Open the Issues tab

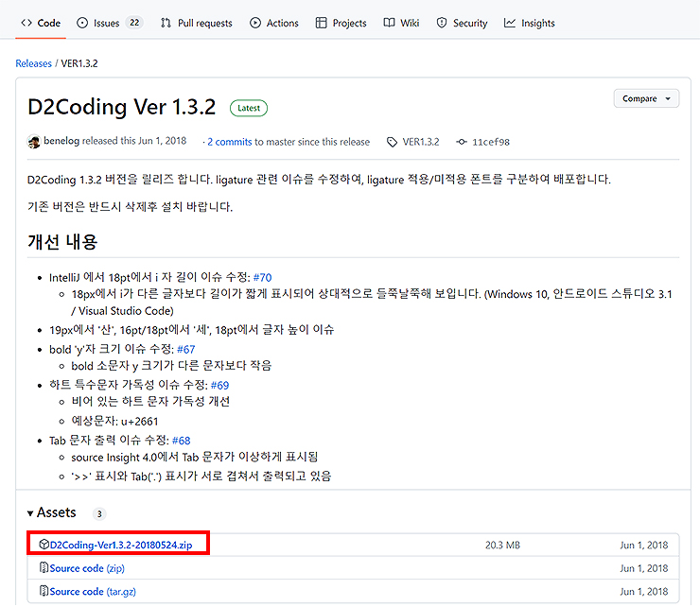(110, 23)
